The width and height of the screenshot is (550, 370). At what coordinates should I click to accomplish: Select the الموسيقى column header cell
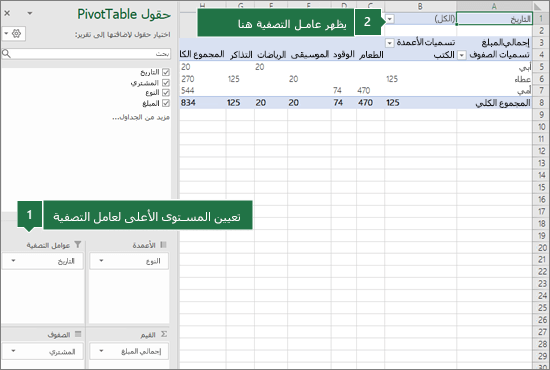click(309, 55)
